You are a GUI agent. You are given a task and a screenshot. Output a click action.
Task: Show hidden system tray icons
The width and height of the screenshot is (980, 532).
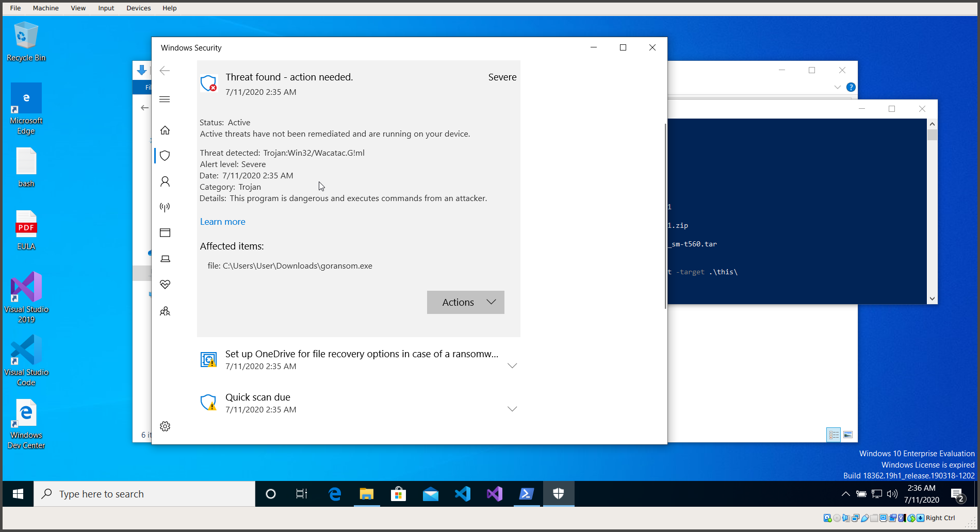[x=846, y=494]
